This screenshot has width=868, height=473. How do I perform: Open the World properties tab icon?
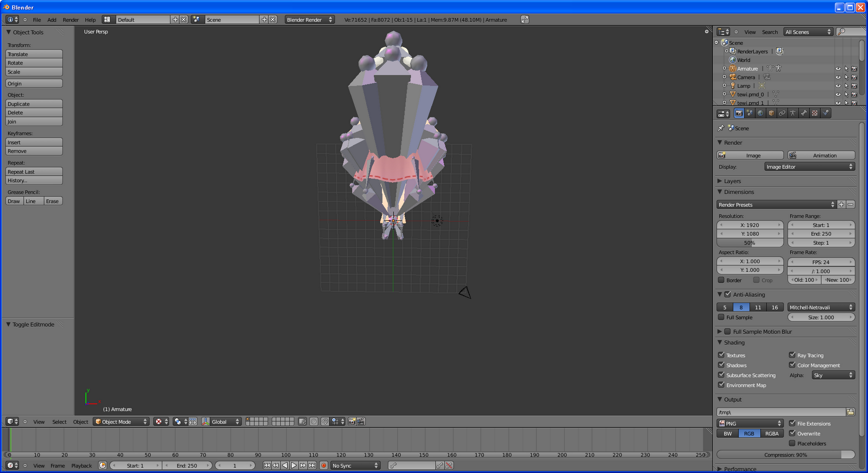click(x=761, y=113)
